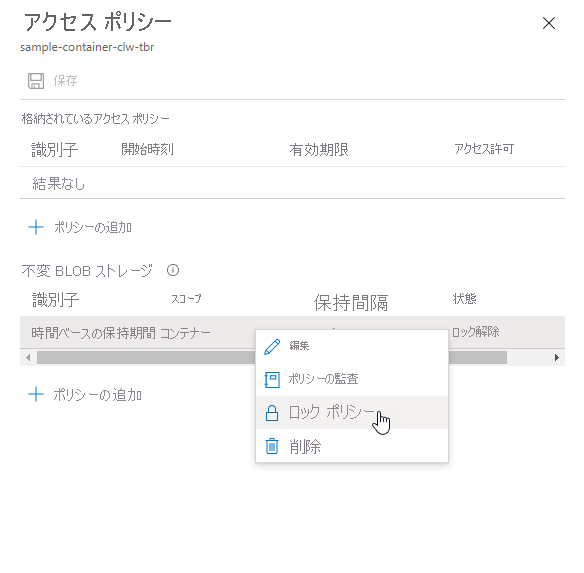Close the アクセス ポリシー panel

tap(549, 23)
